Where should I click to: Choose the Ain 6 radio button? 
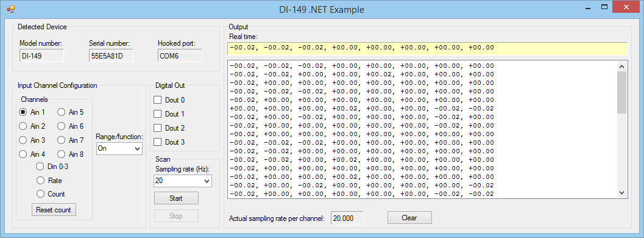pos(70,126)
